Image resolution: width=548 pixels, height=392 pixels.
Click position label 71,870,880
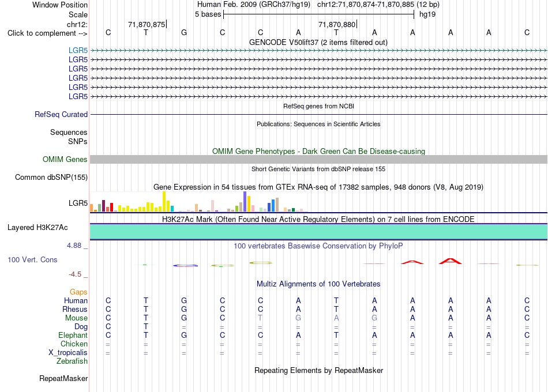tap(337, 24)
